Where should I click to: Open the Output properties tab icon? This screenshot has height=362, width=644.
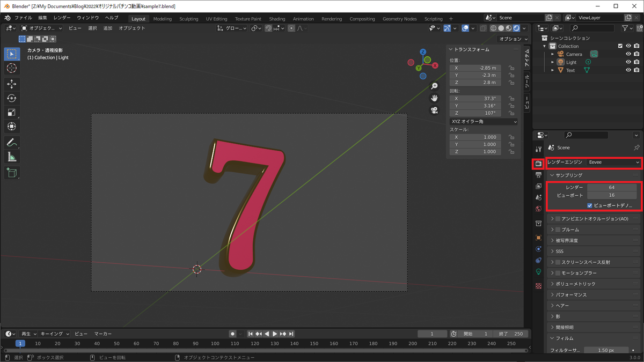538,175
